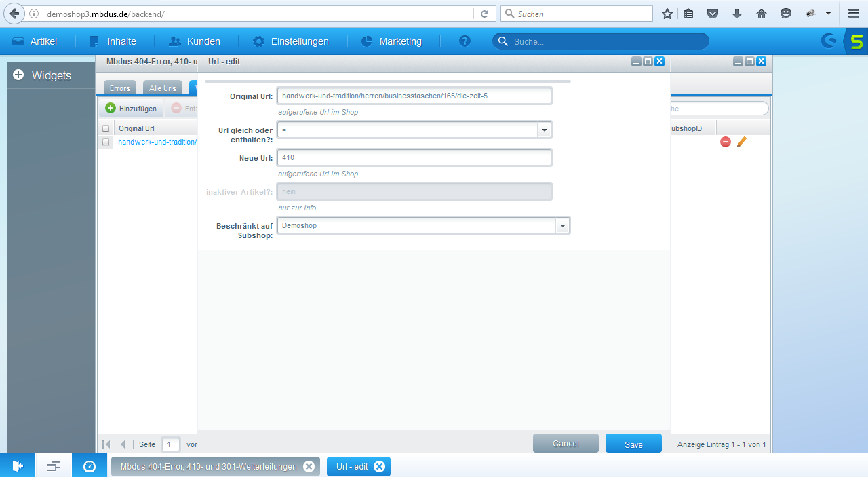Open the 'Url gleich oder enthalten?' dropdown
Screen dimensions: 868x477
pos(544,130)
